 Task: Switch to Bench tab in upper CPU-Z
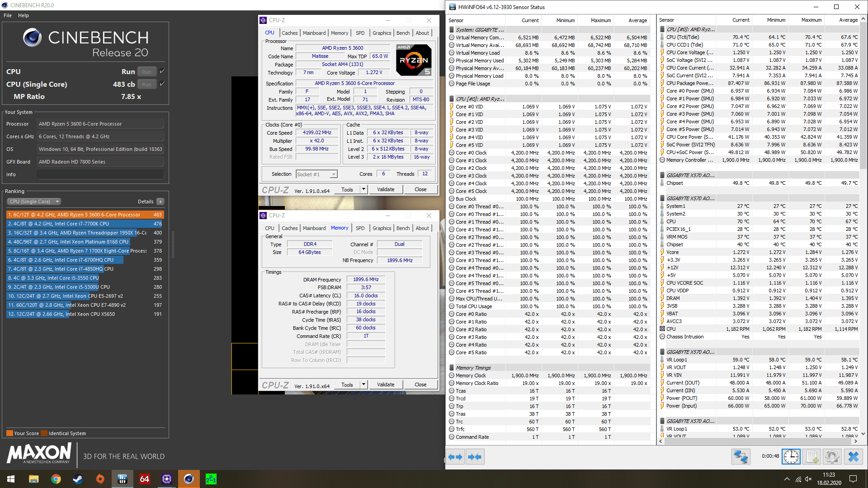pyautogui.click(x=403, y=33)
